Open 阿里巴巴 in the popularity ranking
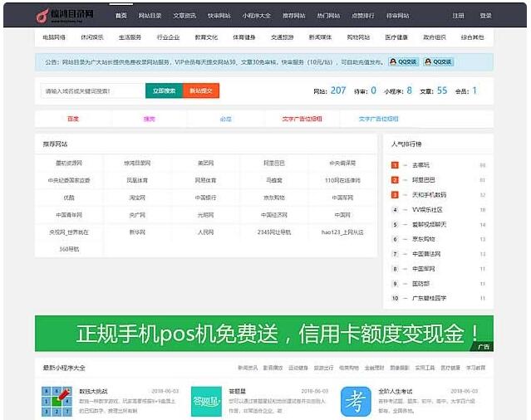Image resolution: width=531 pixels, height=420 pixels. 425,179
